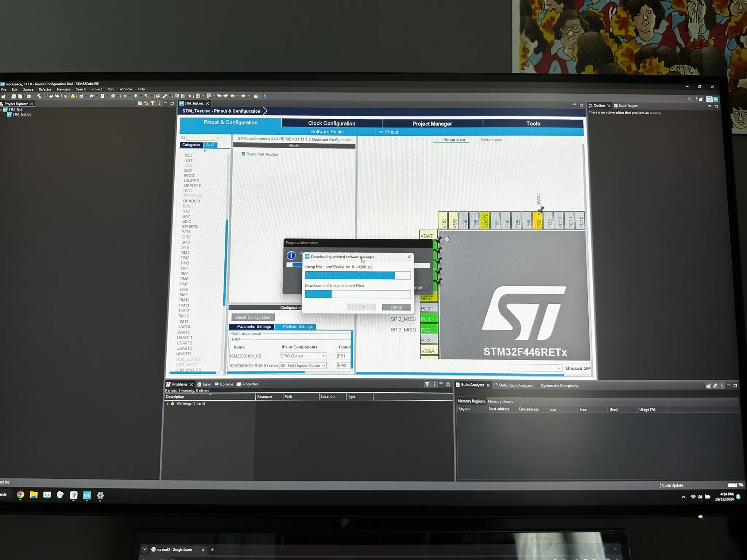Click the Save icon in the main toolbar
The height and width of the screenshot is (560, 747).
13,97
